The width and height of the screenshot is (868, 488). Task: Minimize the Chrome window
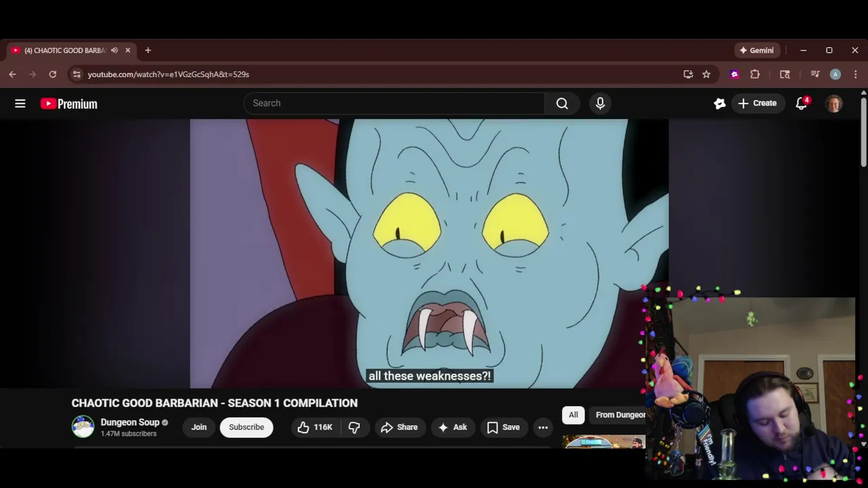[804, 50]
